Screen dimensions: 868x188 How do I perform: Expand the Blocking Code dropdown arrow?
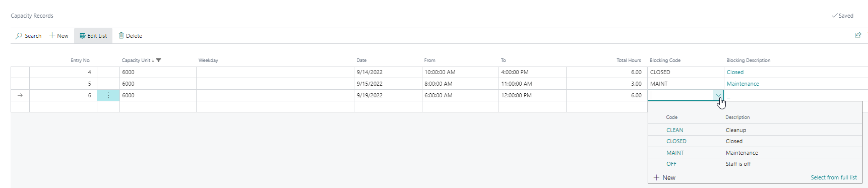[x=718, y=95]
